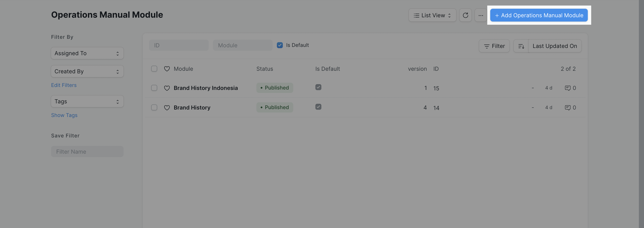Click the heart icon in list header
This screenshot has width=644, height=228.
pyautogui.click(x=167, y=69)
